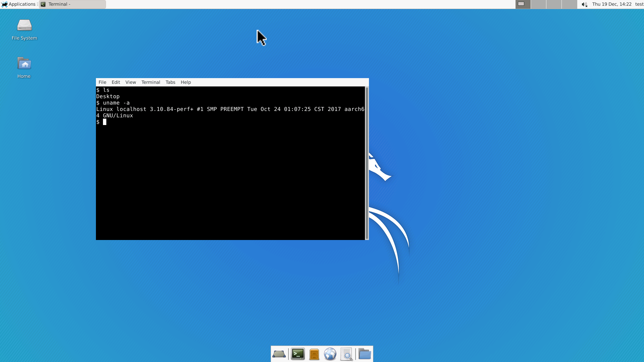This screenshot has width=644, height=362.
Task: Open the View menu in terminal
Action: point(130,82)
